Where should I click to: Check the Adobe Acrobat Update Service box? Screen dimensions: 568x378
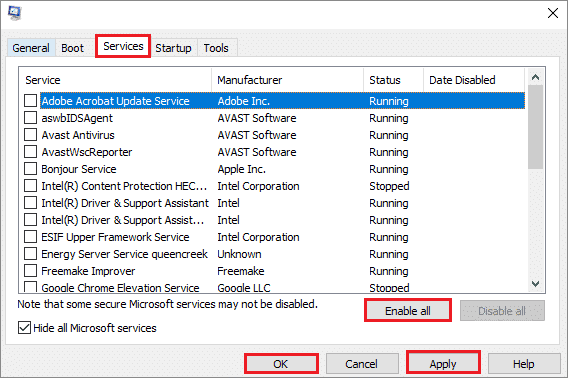pos(30,100)
